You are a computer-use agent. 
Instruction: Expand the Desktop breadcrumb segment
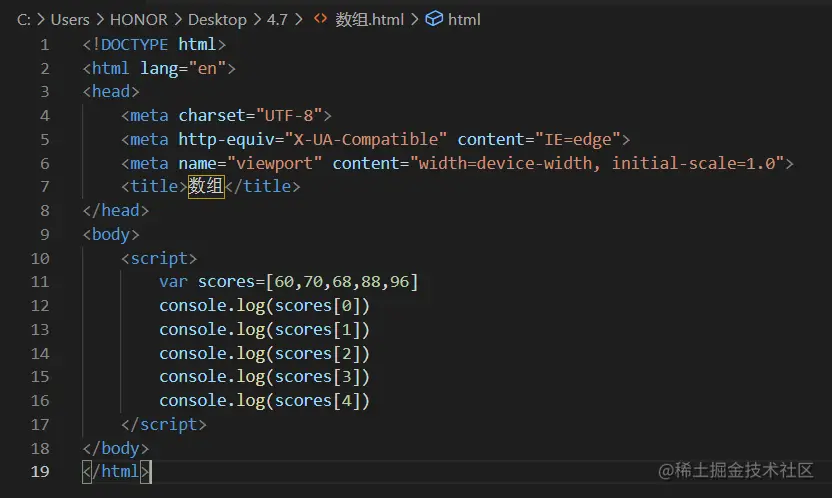[217, 19]
